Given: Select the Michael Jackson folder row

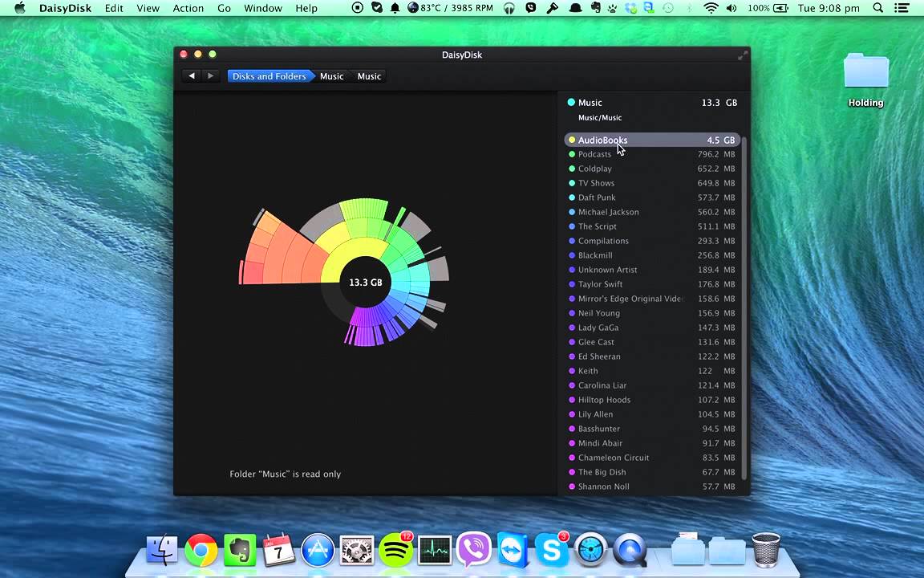Looking at the screenshot, I should pyautogui.click(x=652, y=212).
